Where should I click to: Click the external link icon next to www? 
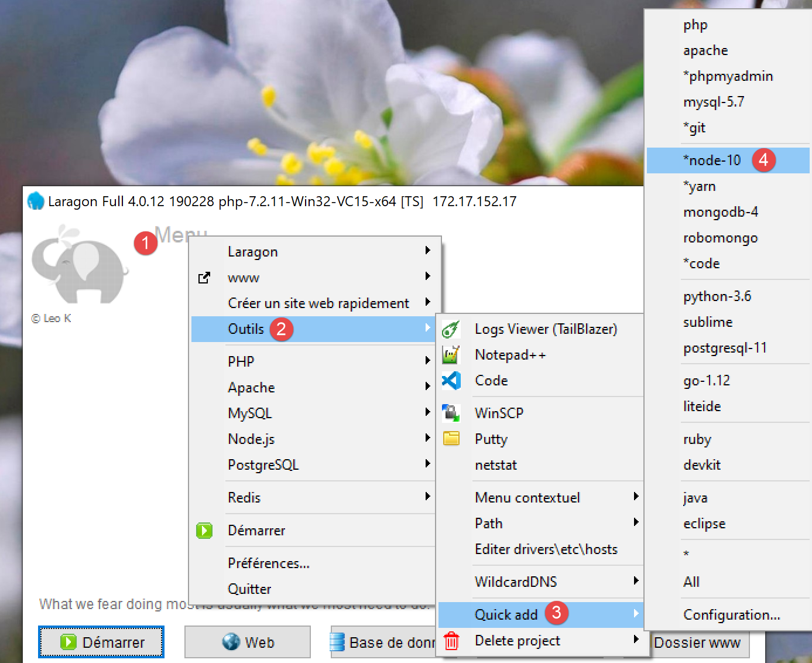pyautogui.click(x=204, y=278)
